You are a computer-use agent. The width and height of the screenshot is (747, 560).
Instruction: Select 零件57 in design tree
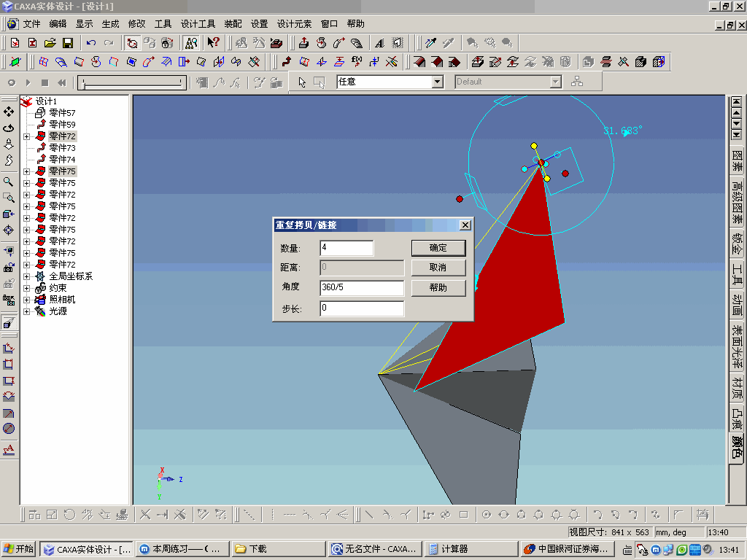click(62, 113)
